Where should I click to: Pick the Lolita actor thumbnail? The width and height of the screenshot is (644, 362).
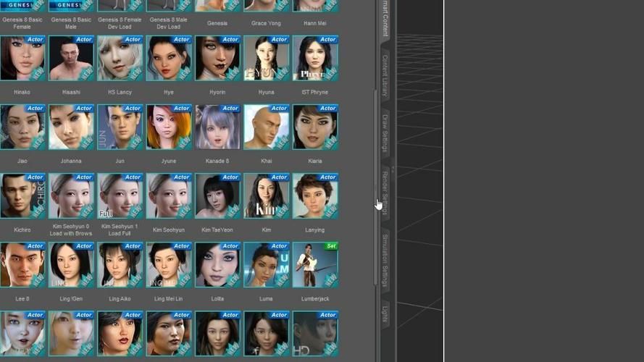[217, 265]
